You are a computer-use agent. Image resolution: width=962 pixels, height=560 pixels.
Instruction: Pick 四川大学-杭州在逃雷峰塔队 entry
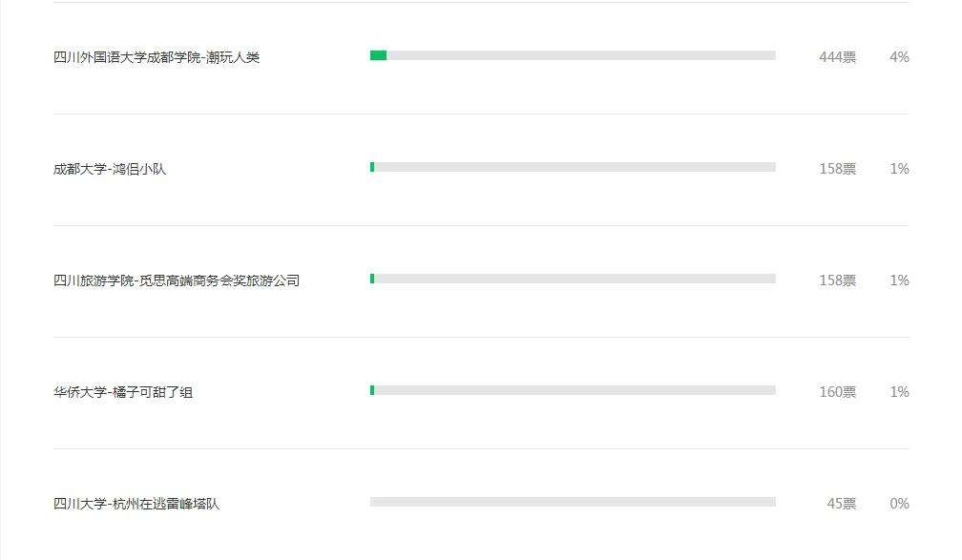click(136, 504)
